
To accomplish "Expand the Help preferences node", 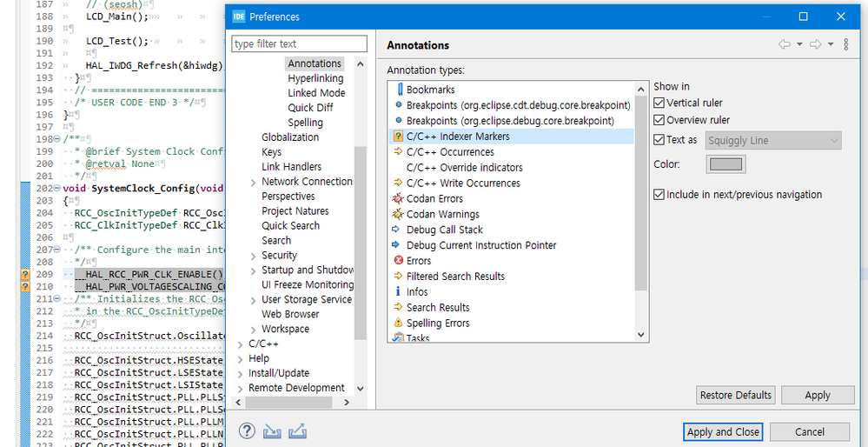I will [240, 359].
